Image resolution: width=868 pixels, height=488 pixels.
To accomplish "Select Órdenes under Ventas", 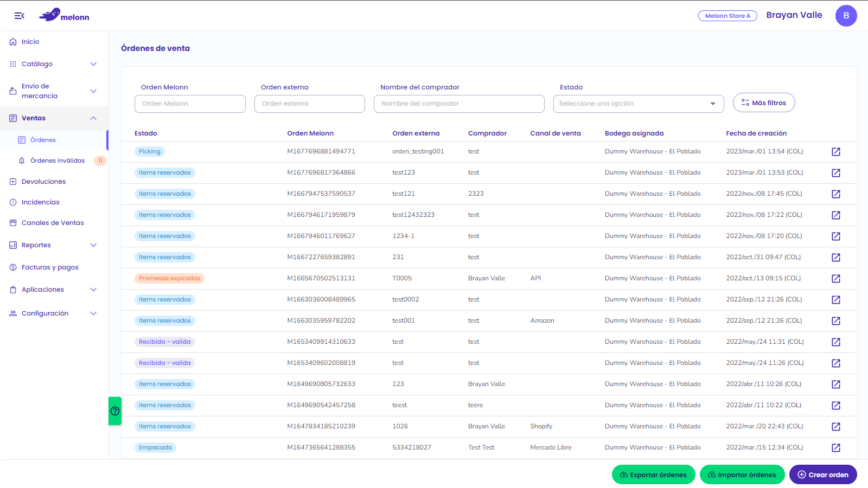I will [x=43, y=140].
